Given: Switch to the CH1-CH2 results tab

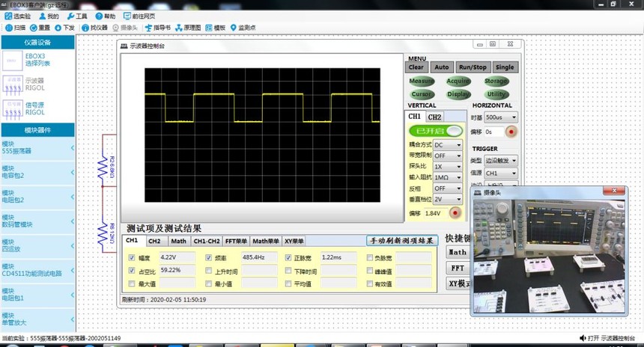Looking at the screenshot, I should (207, 241).
